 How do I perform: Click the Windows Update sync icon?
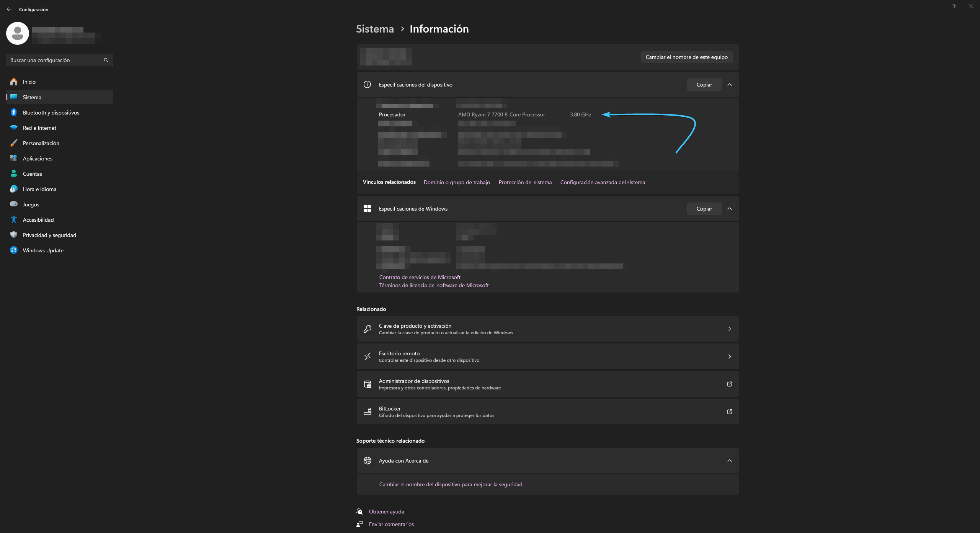14,250
